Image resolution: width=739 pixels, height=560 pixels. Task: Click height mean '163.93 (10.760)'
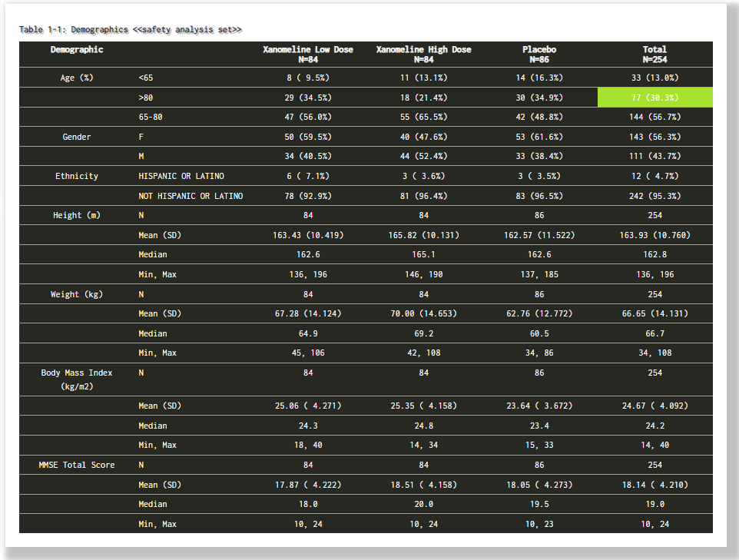coord(654,235)
